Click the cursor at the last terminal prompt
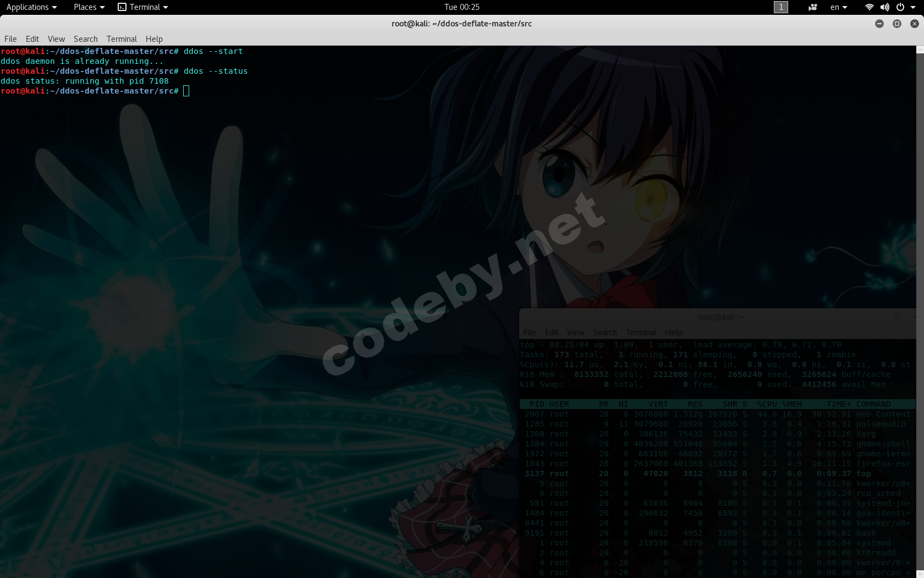The image size is (924, 578). [186, 91]
